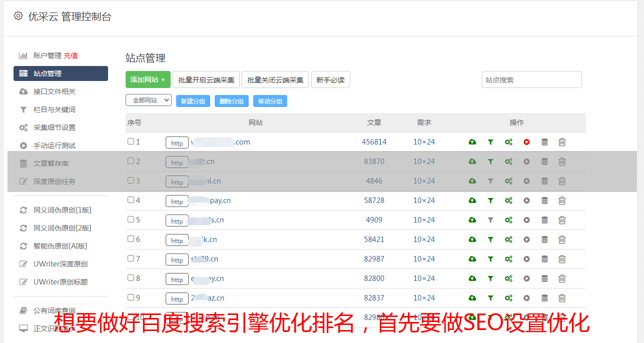
Task: Click the gear icon beside 优采云 管理控制台
Action: (18, 16)
